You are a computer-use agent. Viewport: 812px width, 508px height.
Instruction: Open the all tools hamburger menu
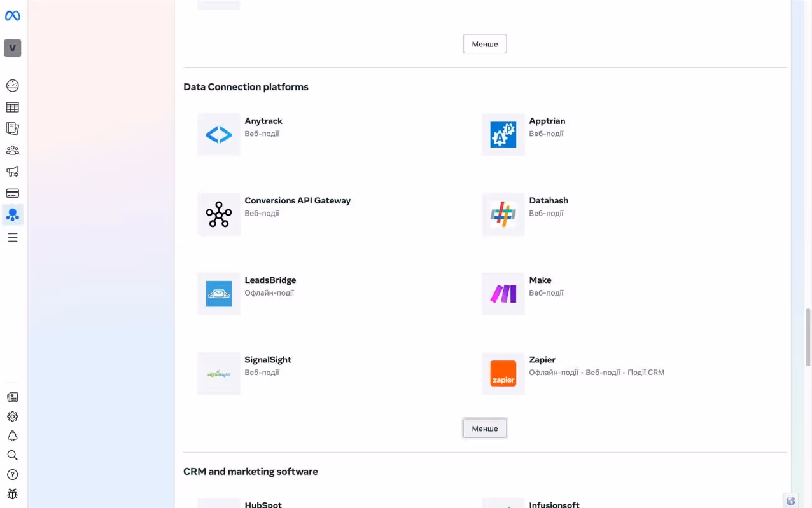click(x=12, y=237)
